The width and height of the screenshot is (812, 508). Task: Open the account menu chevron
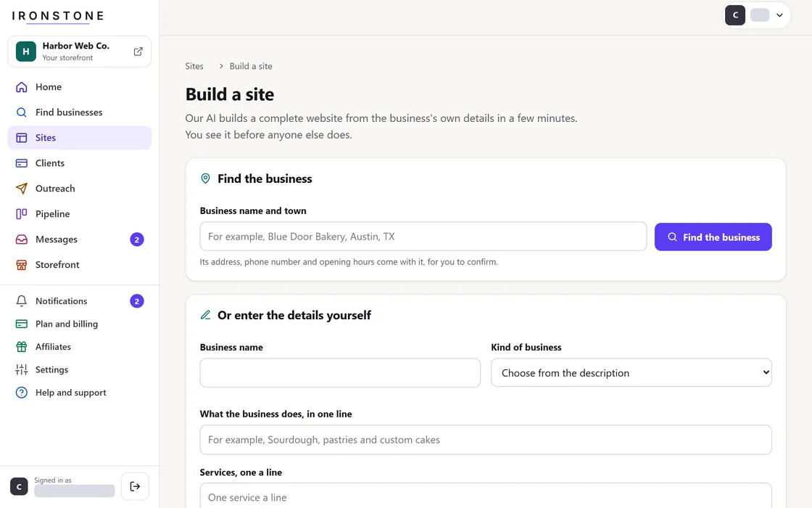[x=779, y=15]
